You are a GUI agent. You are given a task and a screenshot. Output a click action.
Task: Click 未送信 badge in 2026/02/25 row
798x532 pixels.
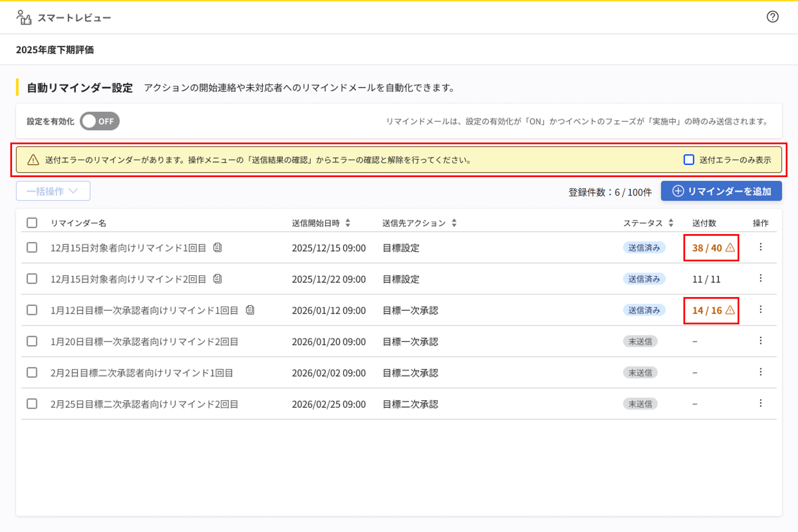click(x=640, y=404)
